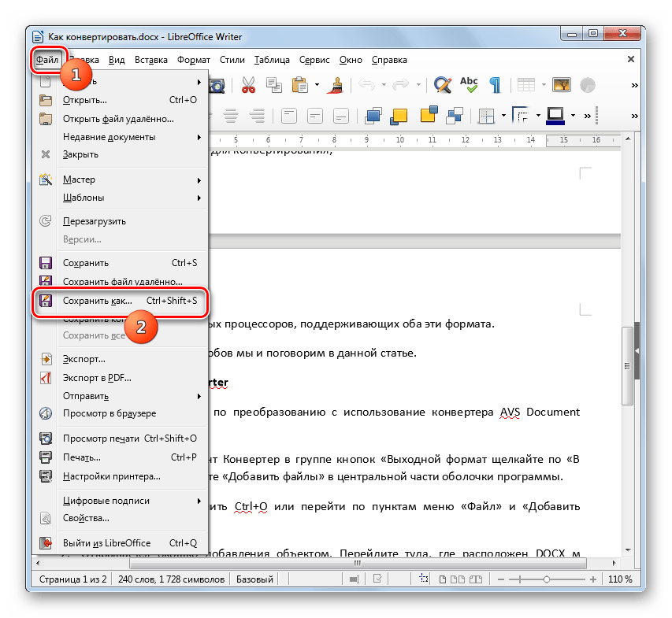Choose Свойства... menu item
The image size is (672, 618).
(x=120, y=518)
